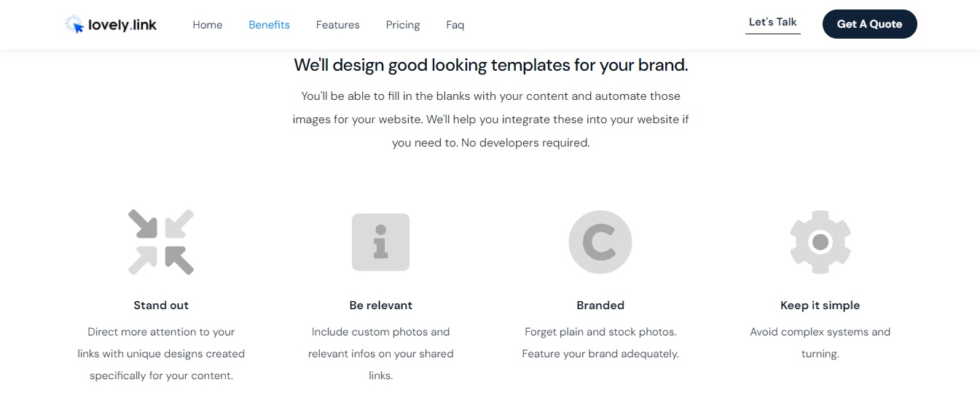Click the Be relevant info icon
The image size is (980, 404).
[x=380, y=242]
